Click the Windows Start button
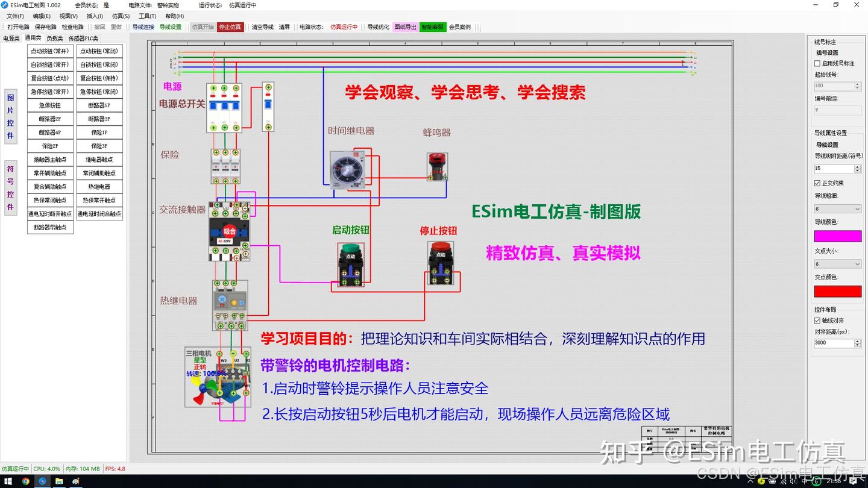Screen dimensions: 868x488 [x=8, y=481]
